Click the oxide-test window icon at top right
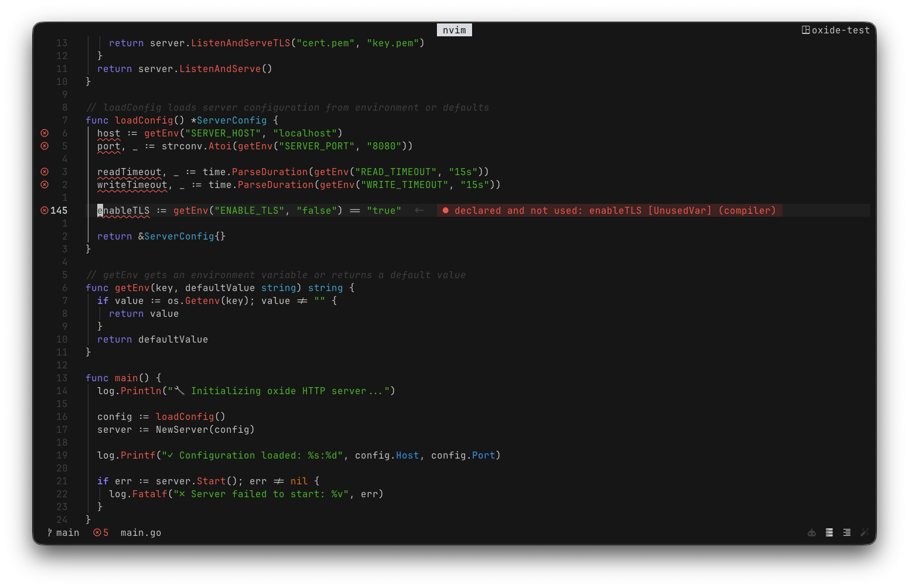Image resolution: width=909 pixels, height=588 pixels. point(806,30)
